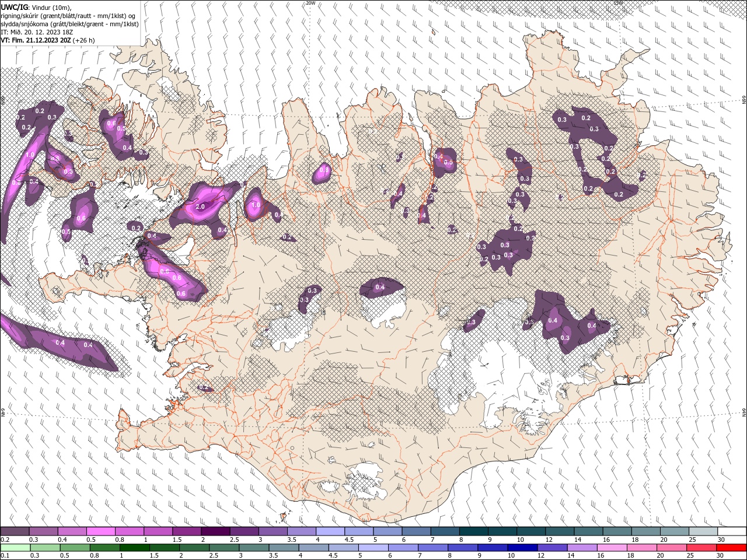747x560 pixels.
Task: Click the 4 grey-blue swatch in the lower legend row
Action: point(313,548)
